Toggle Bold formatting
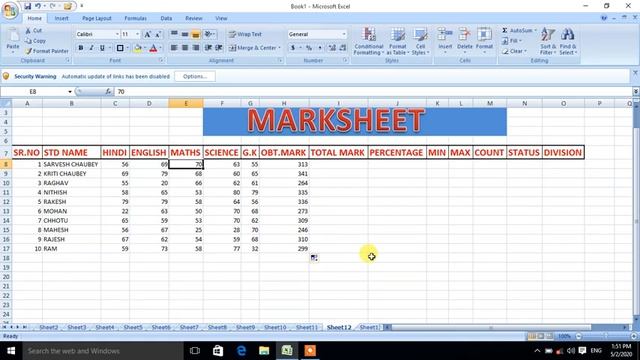 point(81,48)
